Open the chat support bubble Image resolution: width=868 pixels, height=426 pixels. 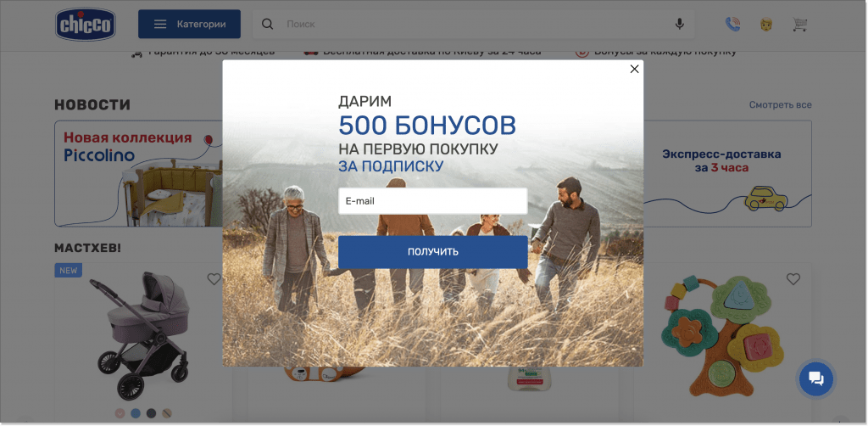[816, 379]
